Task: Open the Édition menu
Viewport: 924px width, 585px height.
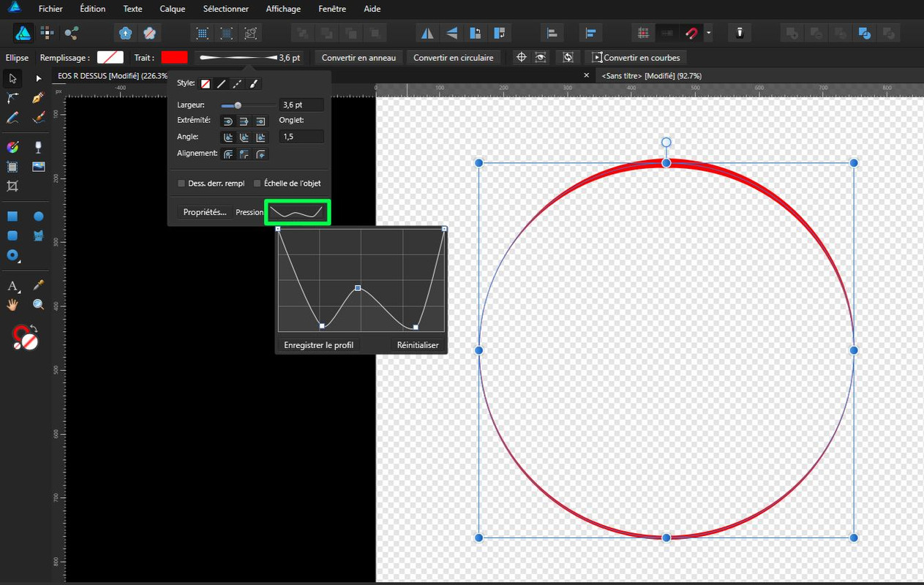Action: pos(93,9)
